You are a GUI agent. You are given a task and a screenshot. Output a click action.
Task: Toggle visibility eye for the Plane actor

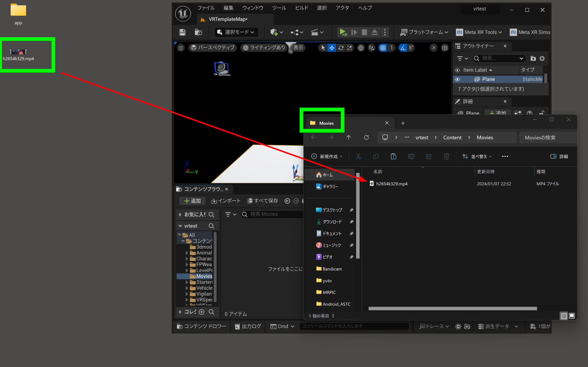[457, 79]
